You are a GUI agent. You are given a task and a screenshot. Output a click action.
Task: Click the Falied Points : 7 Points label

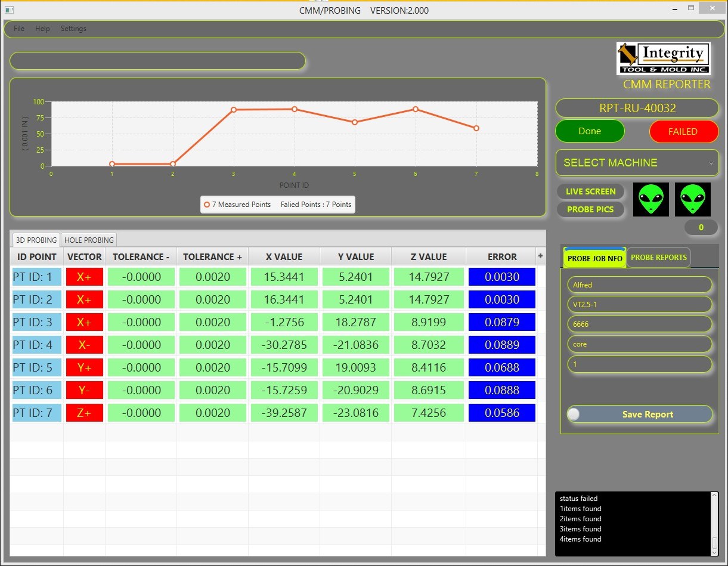(316, 205)
